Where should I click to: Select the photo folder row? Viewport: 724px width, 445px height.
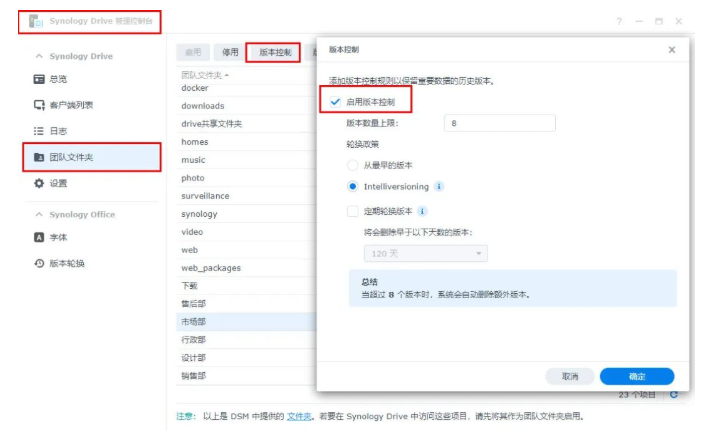click(x=246, y=178)
